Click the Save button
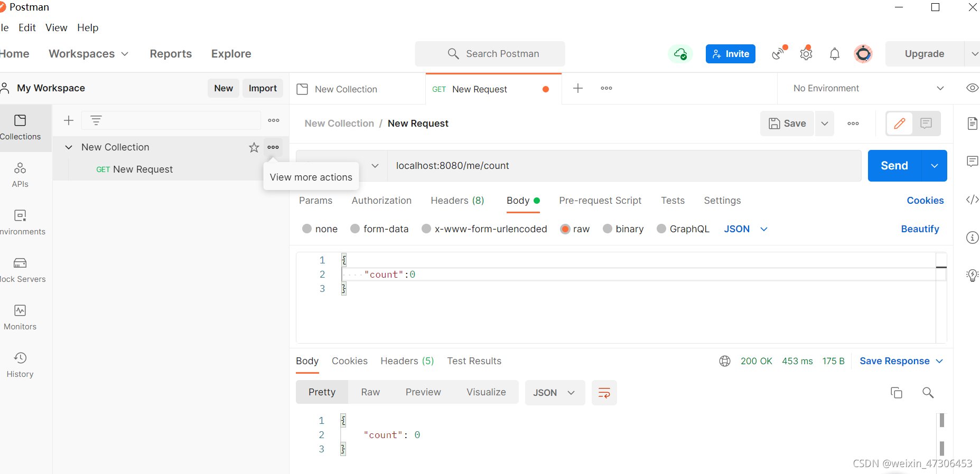The width and height of the screenshot is (980, 474). pyautogui.click(x=787, y=124)
